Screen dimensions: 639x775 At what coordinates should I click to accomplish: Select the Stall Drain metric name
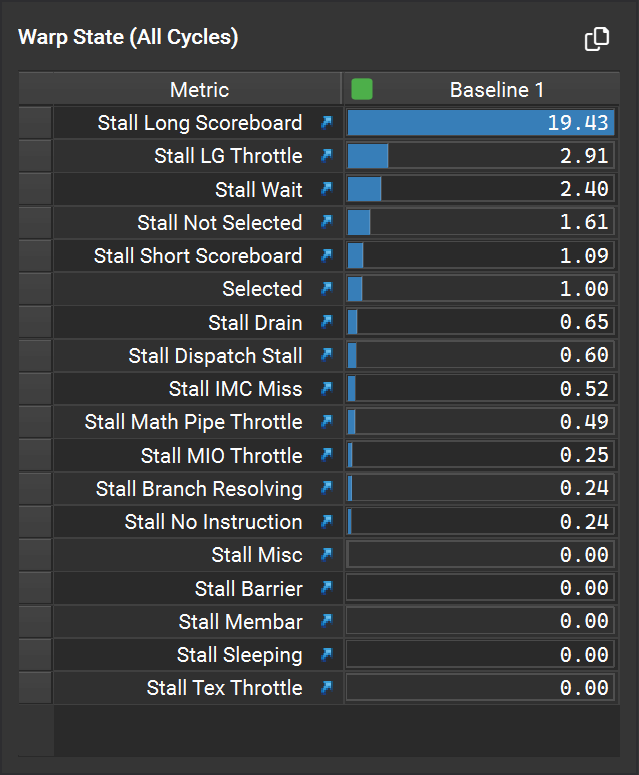tap(255, 322)
